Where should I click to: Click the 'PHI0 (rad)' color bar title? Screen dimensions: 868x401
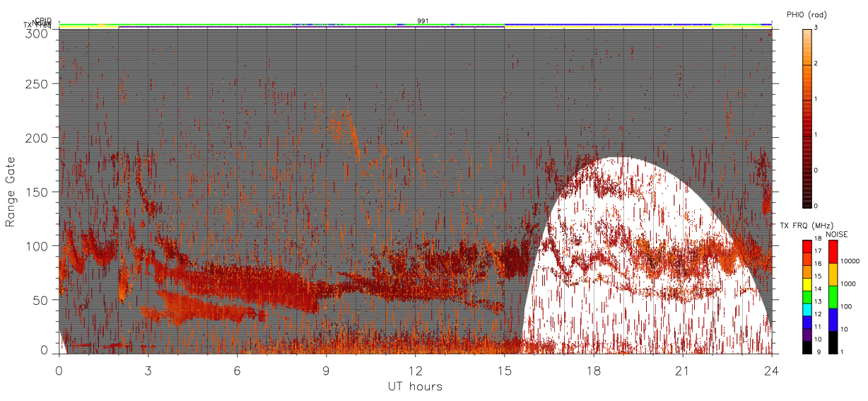(807, 15)
